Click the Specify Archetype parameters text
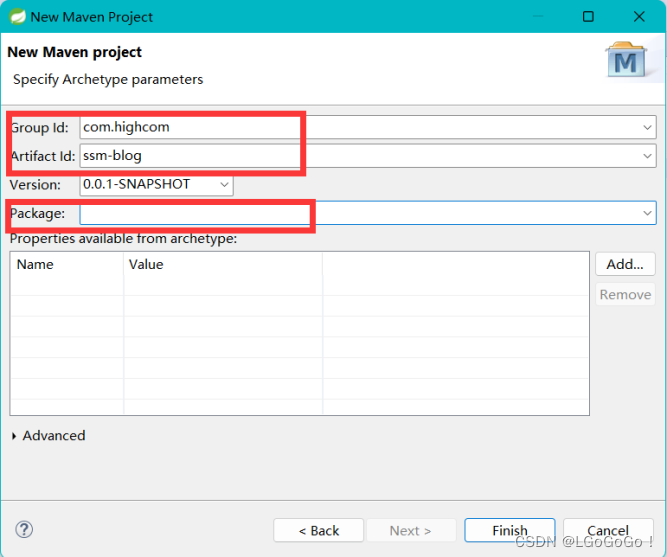The image size is (667, 557). click(x=108, y=80)
